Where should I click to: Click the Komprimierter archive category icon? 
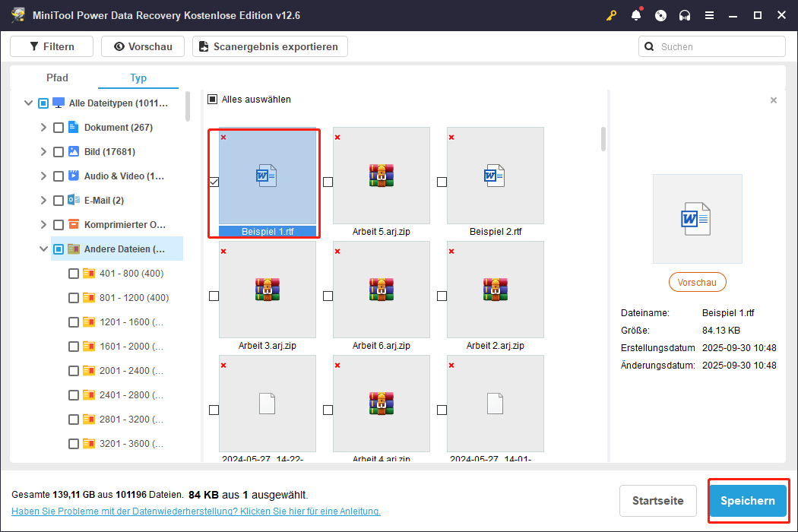[x=73, y=224]
